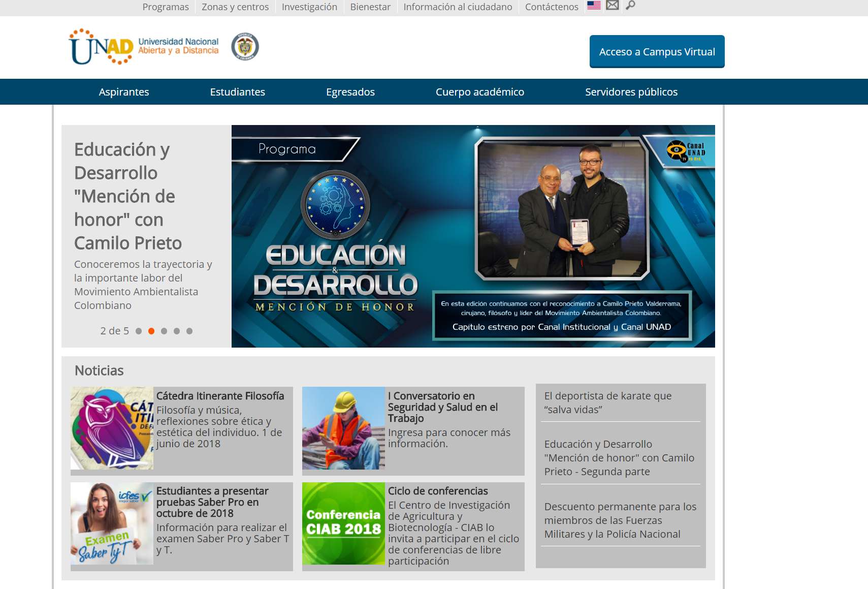Screen dimensions: 868x589
Task: Select the third carousel slide dot
Action: pos(164,331)
